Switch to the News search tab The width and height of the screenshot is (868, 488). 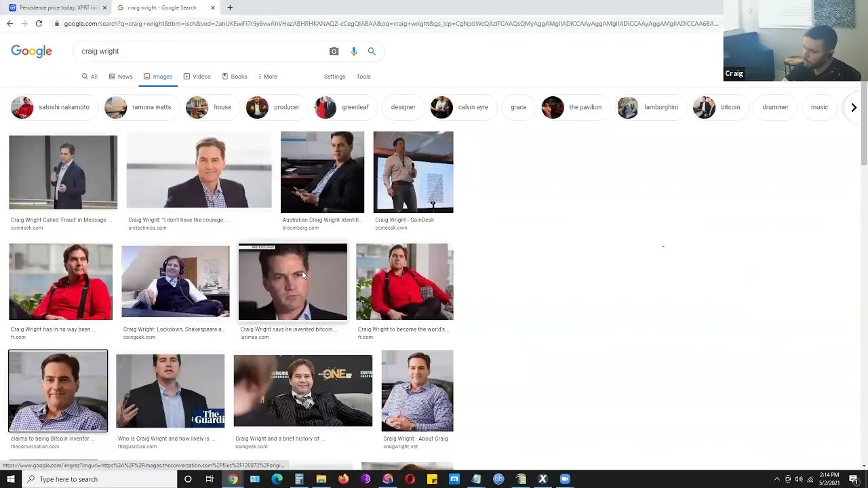click(121, 77)
